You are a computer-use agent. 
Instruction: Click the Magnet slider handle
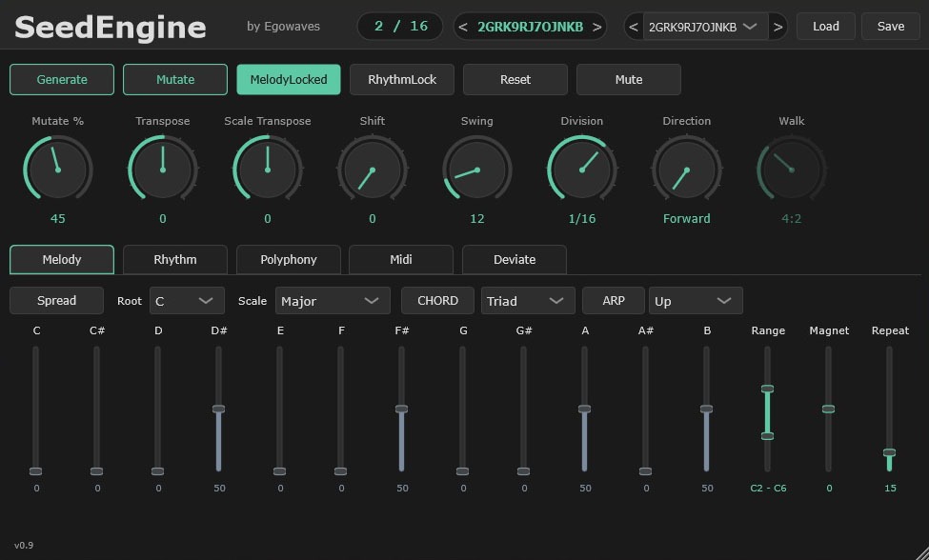pyautogui.click(x=829, y=410)
